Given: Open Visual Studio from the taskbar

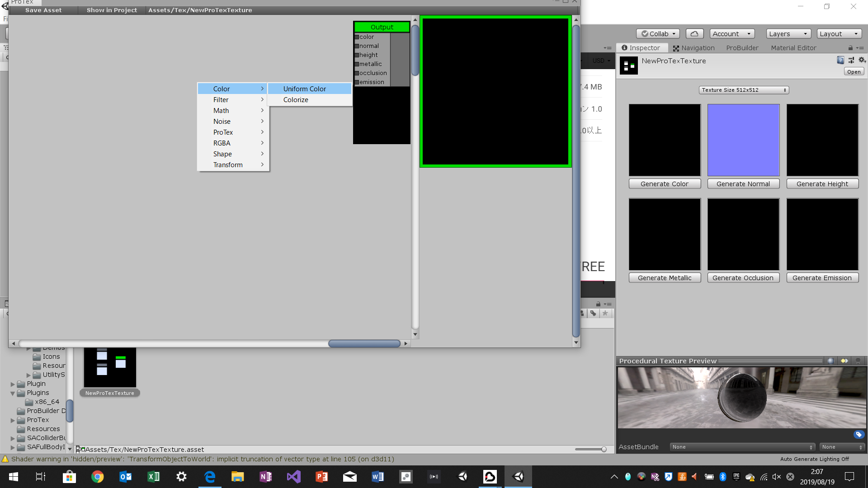Looking at the screenshot, I should click(293, 477).
